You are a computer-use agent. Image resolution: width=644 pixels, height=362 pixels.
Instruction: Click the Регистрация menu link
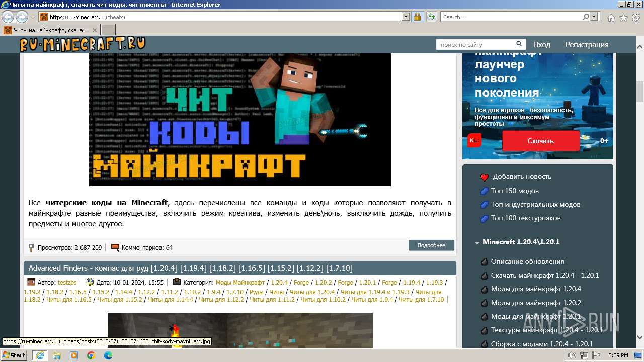(587, 45)
